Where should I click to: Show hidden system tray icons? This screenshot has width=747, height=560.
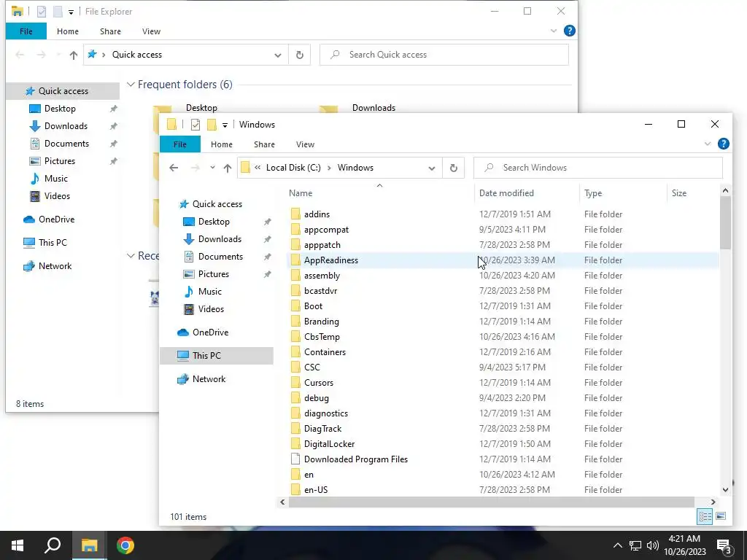tap(617, 545)
